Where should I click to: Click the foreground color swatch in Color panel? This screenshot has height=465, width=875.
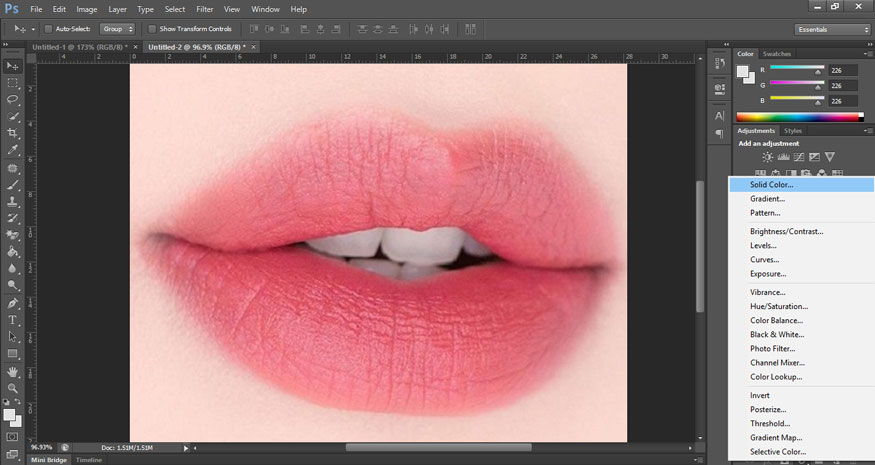click(x=743, y=71)
